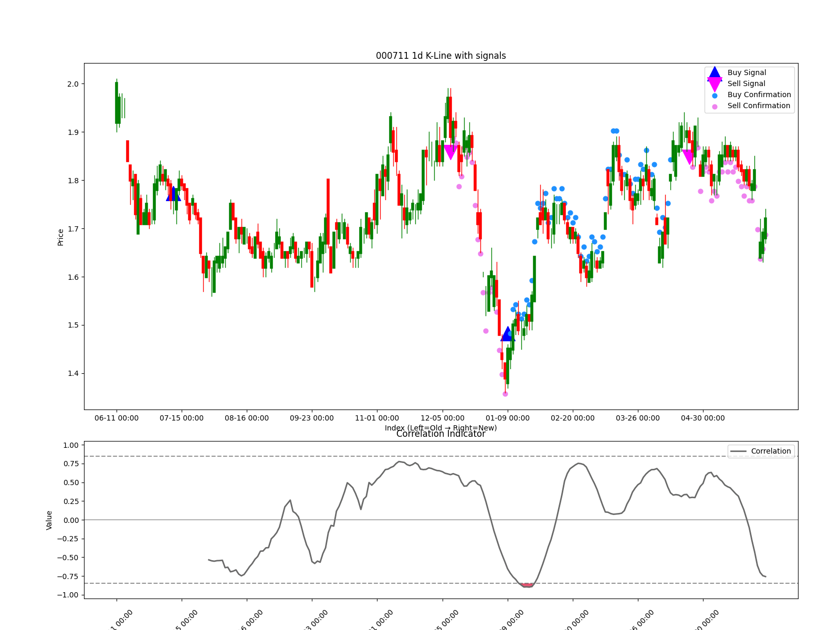
Task: Select the buy signal triangle near 01-09
Action: [x=508, y=334]
